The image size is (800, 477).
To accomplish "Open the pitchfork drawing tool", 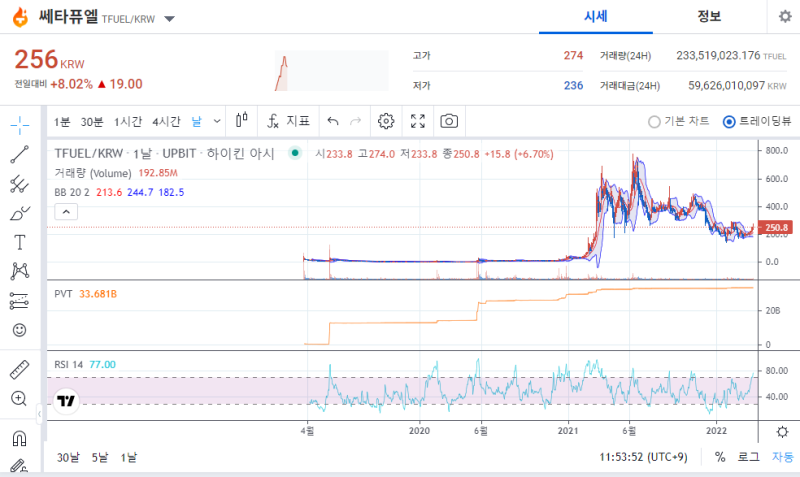I will click(x=19, y=184).
